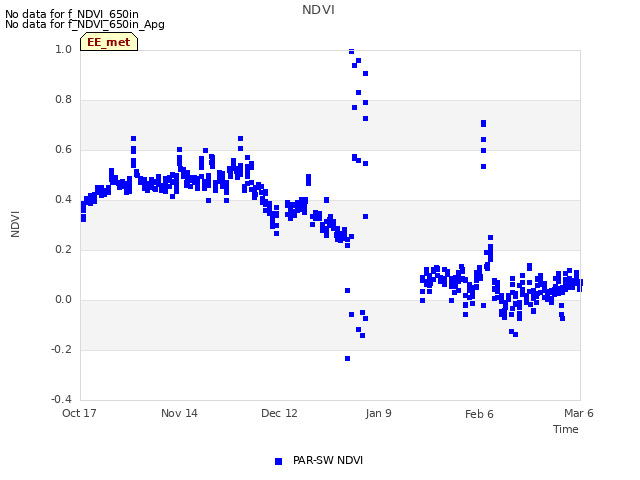Click the Dec 12 x-axis tick label

(279, 413)
